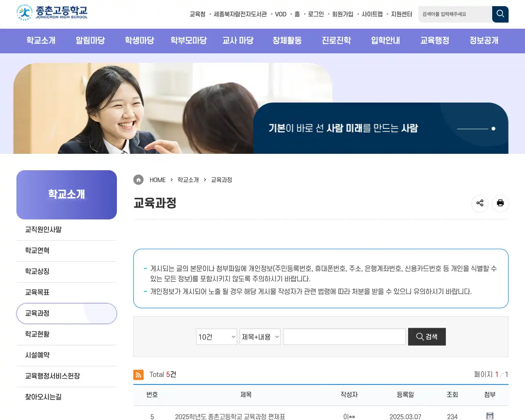Open attachment icon for post 5
The width and height of the screenshot is (525, 420).
click(490, 416)
